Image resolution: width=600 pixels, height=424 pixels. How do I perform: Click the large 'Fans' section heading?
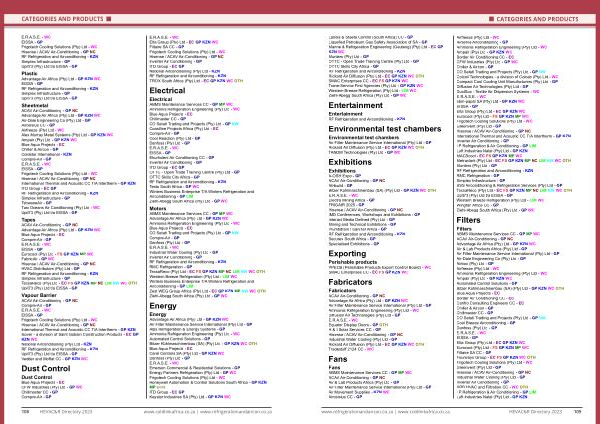tap(338, 359)
